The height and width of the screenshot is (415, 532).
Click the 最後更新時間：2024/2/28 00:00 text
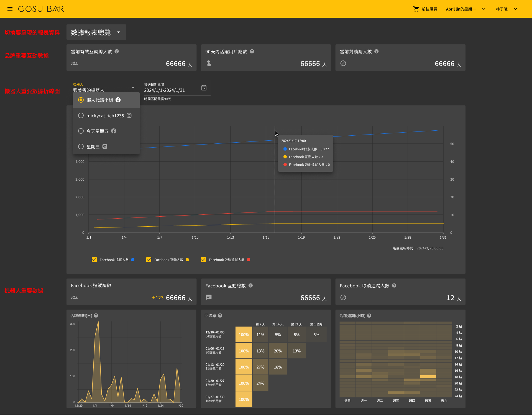[418, 248]
